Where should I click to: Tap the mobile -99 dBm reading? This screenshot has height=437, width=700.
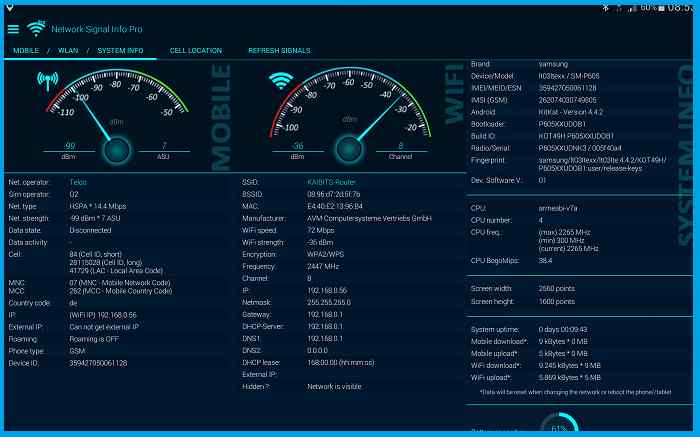(69, 146)
